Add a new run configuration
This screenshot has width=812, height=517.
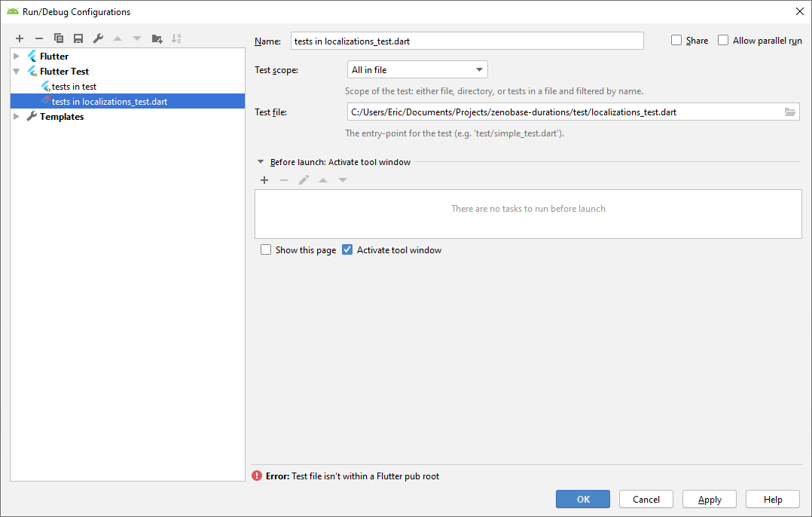click(20, 38)
